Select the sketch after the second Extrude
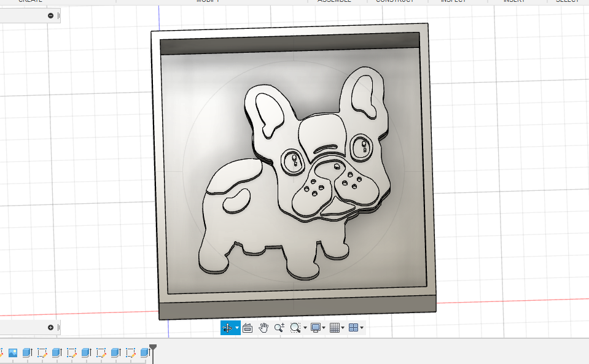The width and height of the screenshot is (589, 364). (x=71, y=353)
